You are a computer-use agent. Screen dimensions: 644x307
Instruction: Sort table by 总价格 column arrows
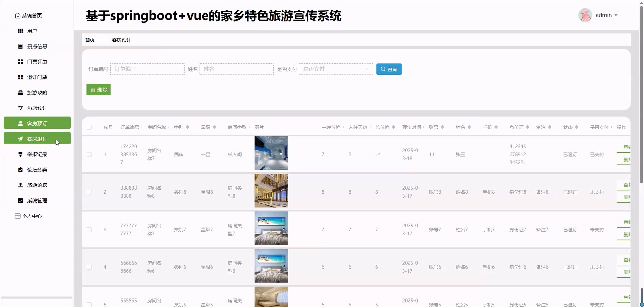(393, 127)
